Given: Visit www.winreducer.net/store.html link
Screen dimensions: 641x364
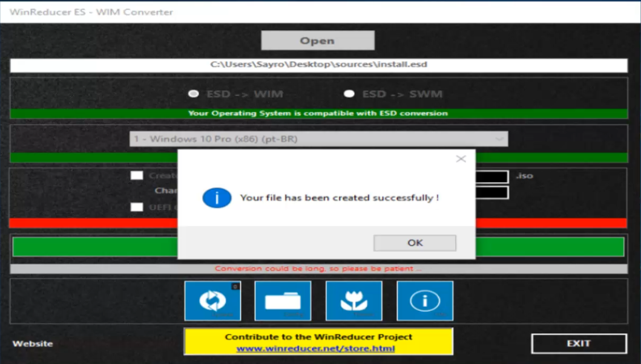Looking at the screenshot, I should pos(318,348).
